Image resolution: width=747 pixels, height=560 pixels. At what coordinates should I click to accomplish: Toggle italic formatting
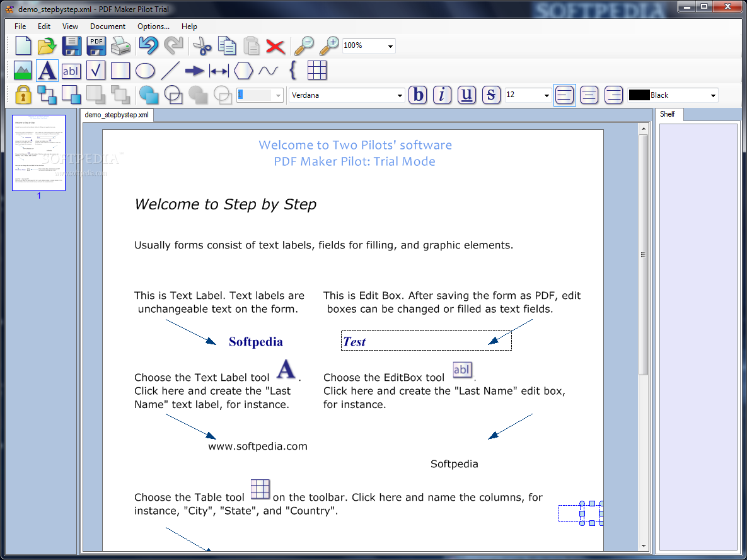pyautogui.click(x=442, y=95)
